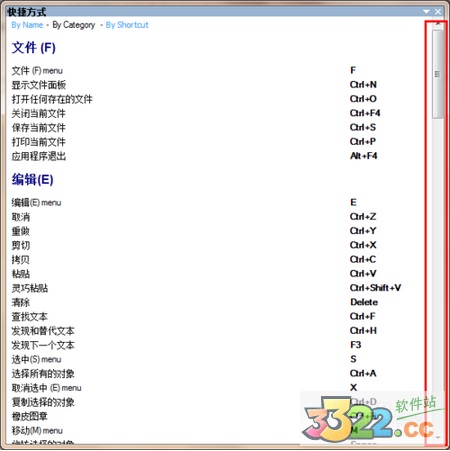The width and height of the screenshot is (450, 451).
Task: Select the 打开任何存在的文件 entry
Action: tap(52, 99)
